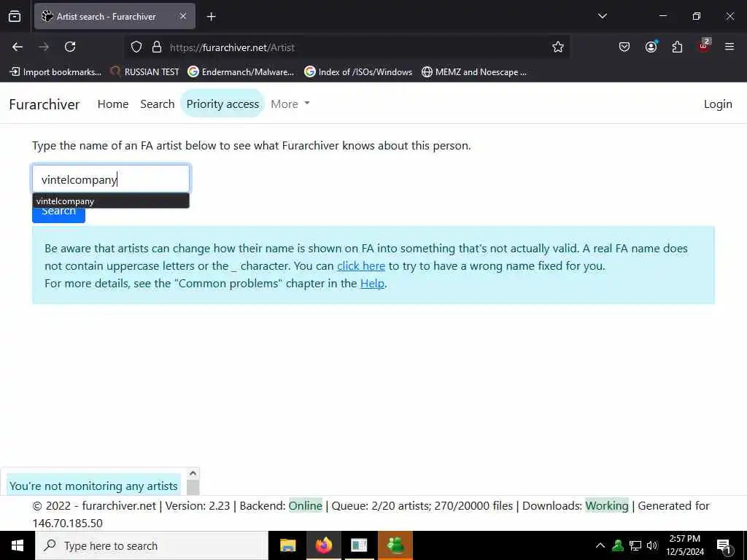Select the vintelcompany autocomplete suggestion
747x560 pixels.
coord(111,201)
